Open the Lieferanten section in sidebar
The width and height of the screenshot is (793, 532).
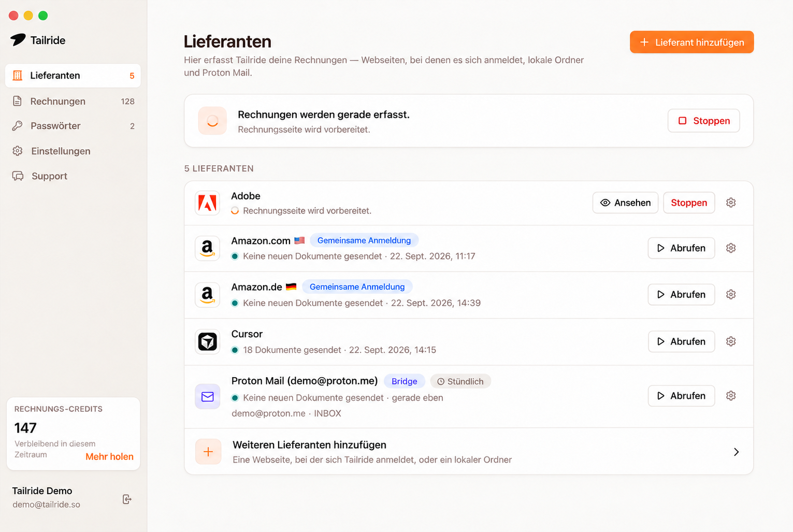(x=73, y=76)
